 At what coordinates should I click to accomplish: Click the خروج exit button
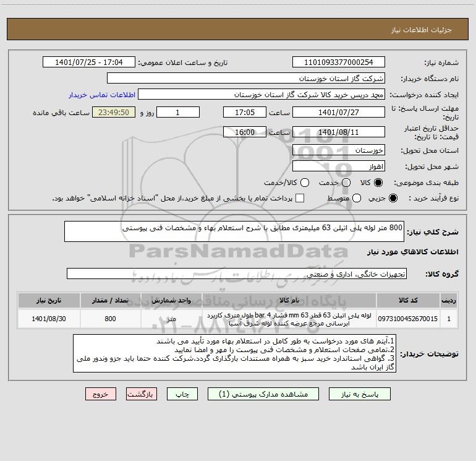pos(101,394)
